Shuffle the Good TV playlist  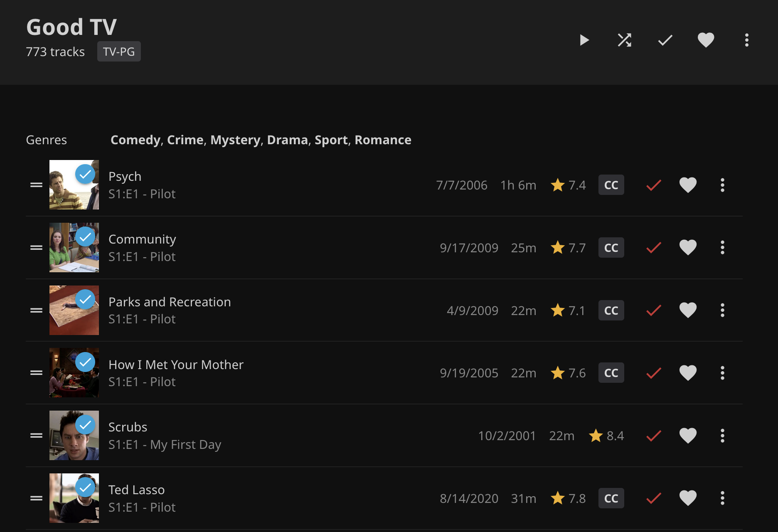coord(624,40)
